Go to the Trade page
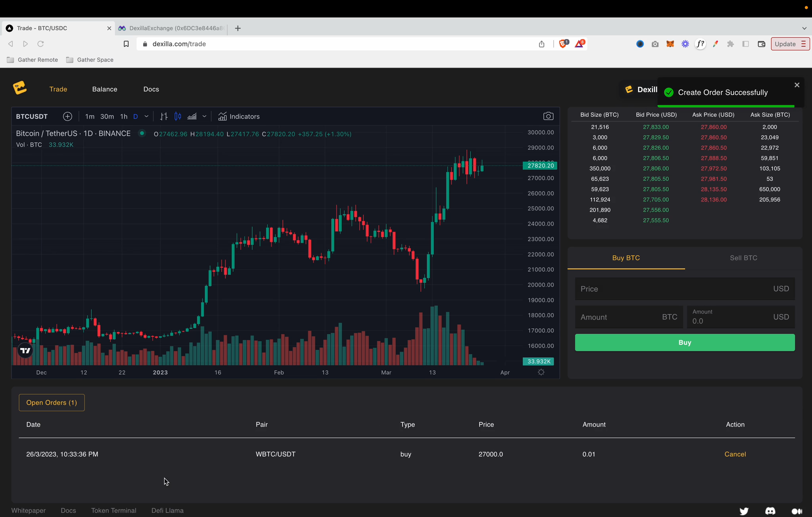Screen dimensions: 812x517 58,89
